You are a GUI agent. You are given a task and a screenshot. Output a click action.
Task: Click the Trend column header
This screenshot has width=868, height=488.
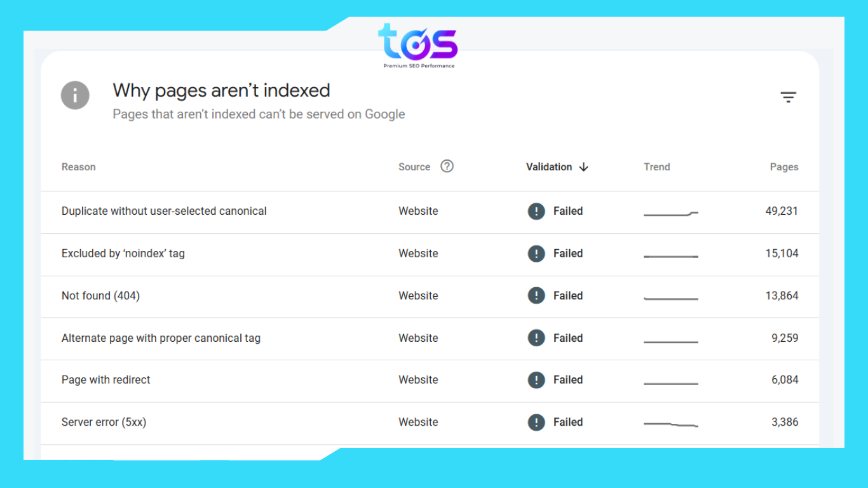(657, 167)
